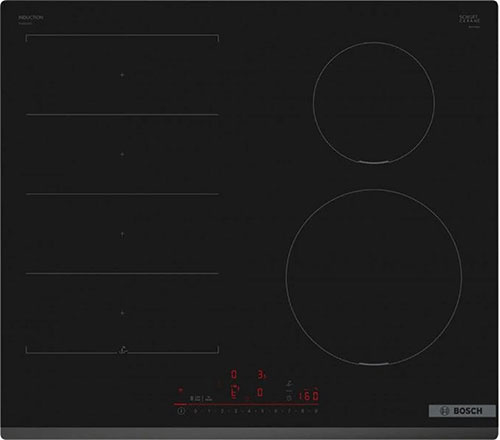Select the upper-right zone display showing 3
Screen dimensions: 500x440
[261, 374]
